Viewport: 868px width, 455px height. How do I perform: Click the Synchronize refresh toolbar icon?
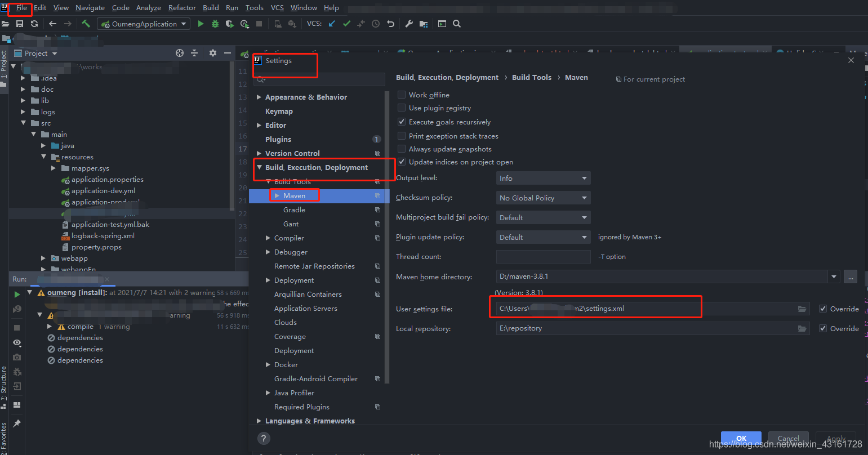pos(34,24)
